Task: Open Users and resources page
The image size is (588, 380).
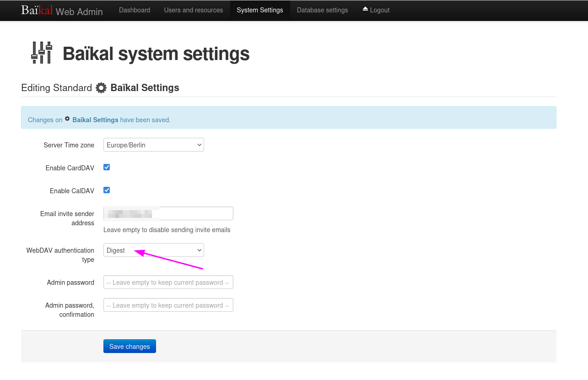Action: [194, 10]
